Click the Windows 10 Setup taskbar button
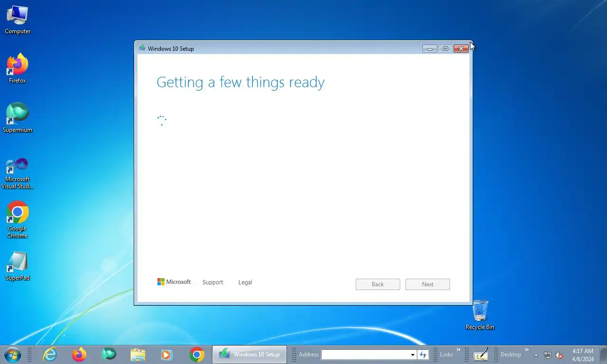Image resolution: width=607 pixels, height=364 pixels. point(249,355)
